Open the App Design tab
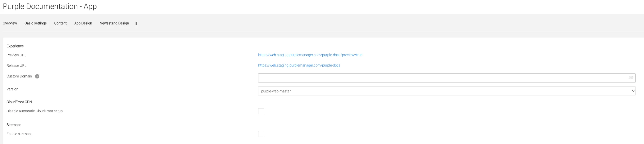Screen dimensions: 644x144 click(x=83, y=23)
